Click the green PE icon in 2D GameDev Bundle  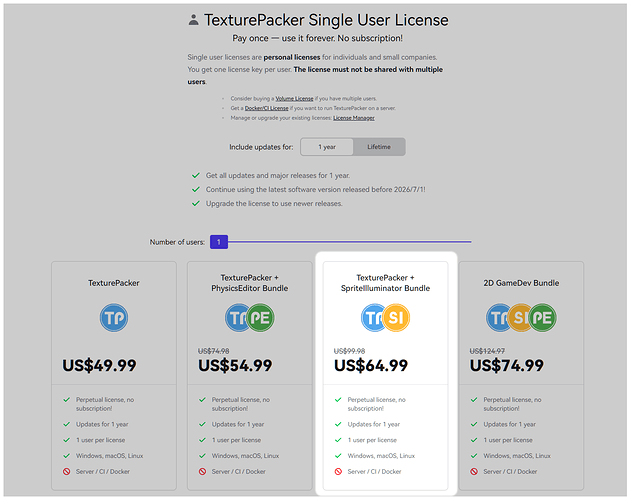(x=543, y=318)
